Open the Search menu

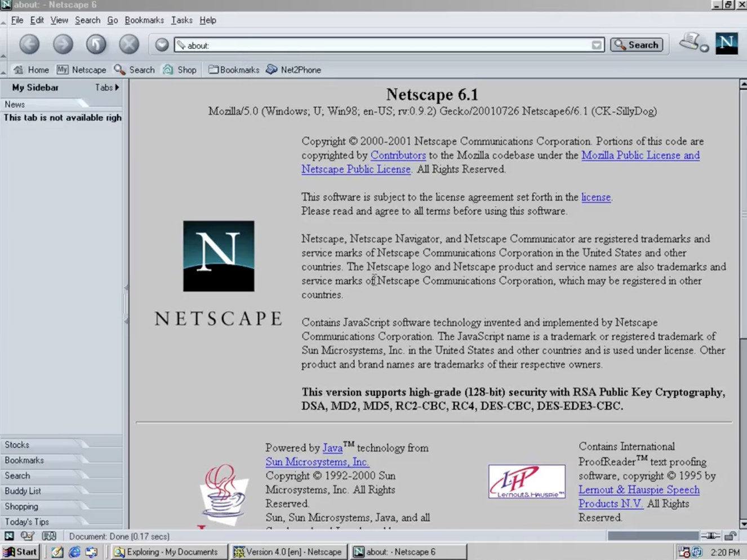[88, 20]
